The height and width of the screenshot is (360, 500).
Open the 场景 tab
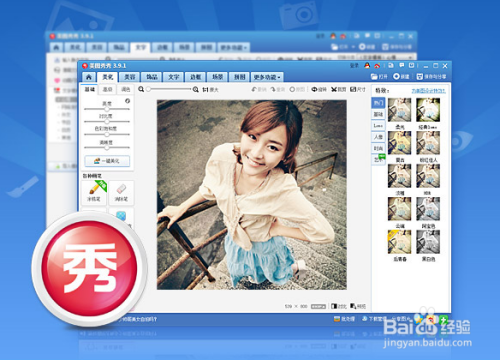[x=218, y=77]
